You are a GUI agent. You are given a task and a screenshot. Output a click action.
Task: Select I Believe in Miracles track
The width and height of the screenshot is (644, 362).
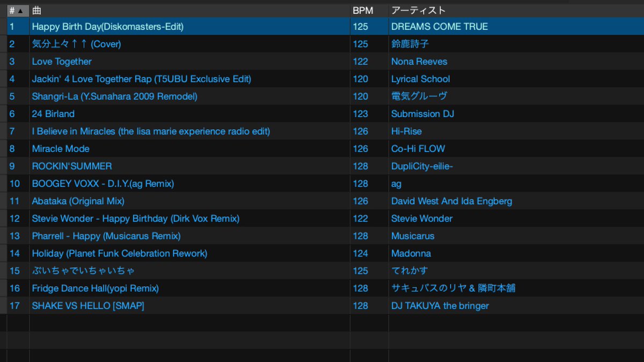click(x=151, y=131)
